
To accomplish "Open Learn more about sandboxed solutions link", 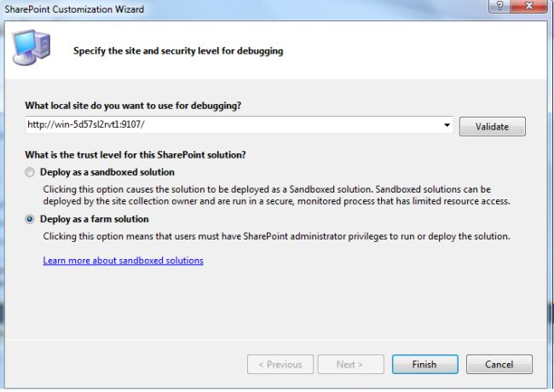I will [123, 261].
